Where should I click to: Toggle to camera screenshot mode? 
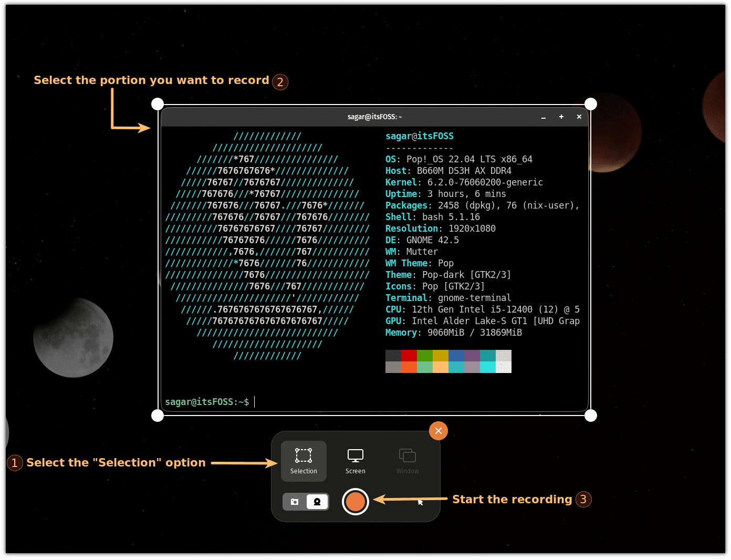click(294, 502)
